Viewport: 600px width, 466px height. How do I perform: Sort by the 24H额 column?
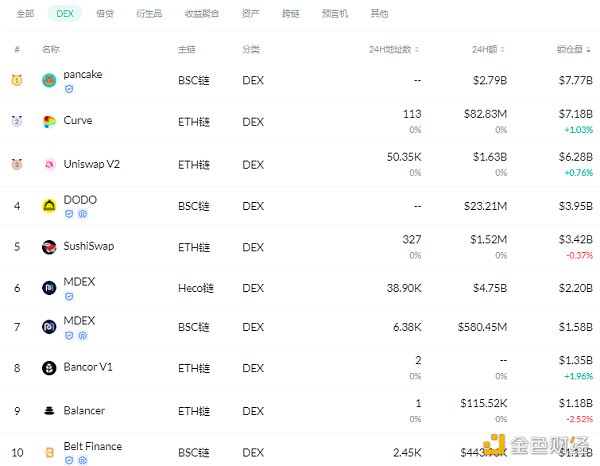click(x=491, y=49)
